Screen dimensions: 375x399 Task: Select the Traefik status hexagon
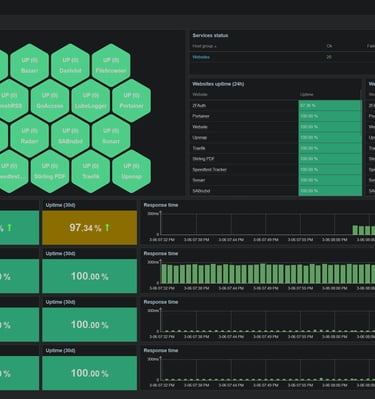[91, 171]
